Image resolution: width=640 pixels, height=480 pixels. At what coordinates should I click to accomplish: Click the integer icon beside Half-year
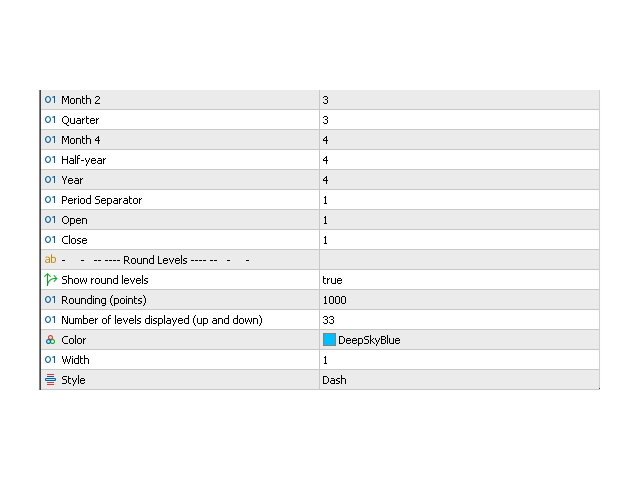(x=50, y=160)
